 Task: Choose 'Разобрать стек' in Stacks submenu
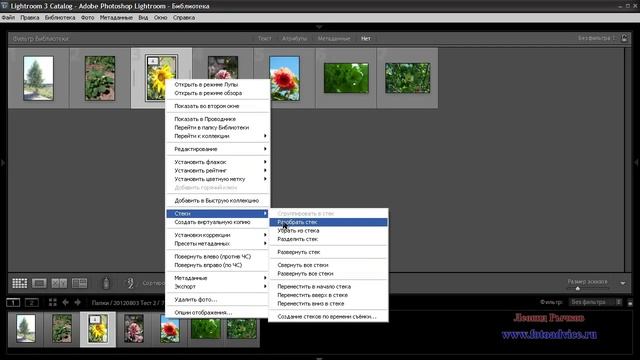coord(328,222)
